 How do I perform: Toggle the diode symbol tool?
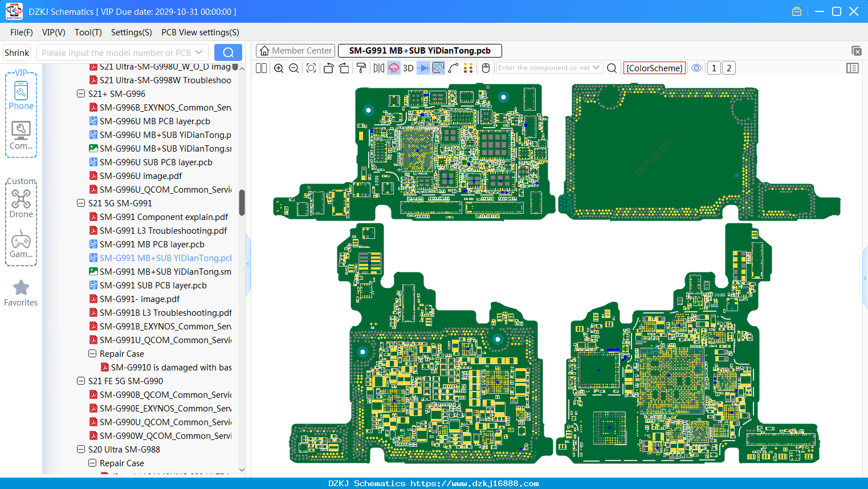(423, 68)
